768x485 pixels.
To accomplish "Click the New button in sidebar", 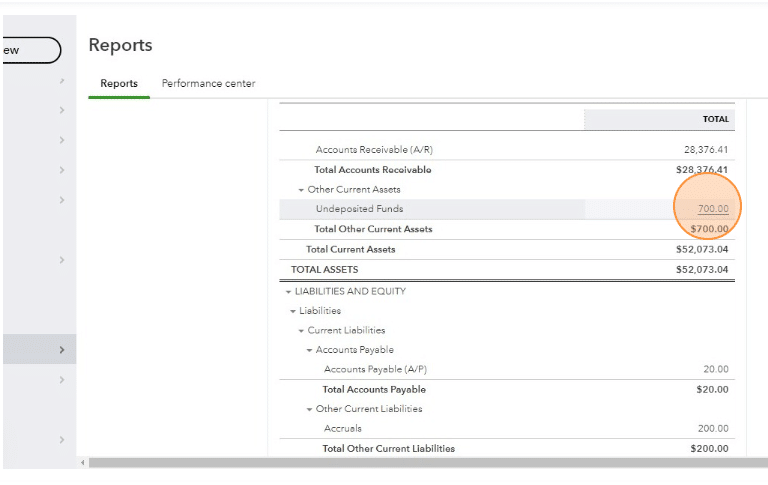I will click(30, 50).
